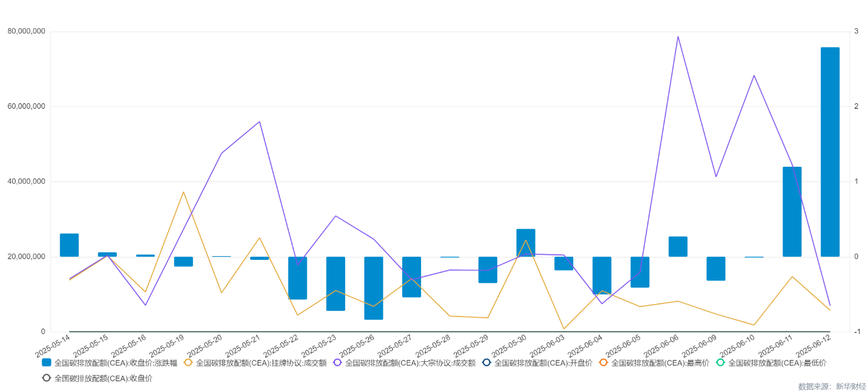868x392 pixels.
Task: Click the purple circle marker for 大宗协议:成交额
Action: coord(338,362)
